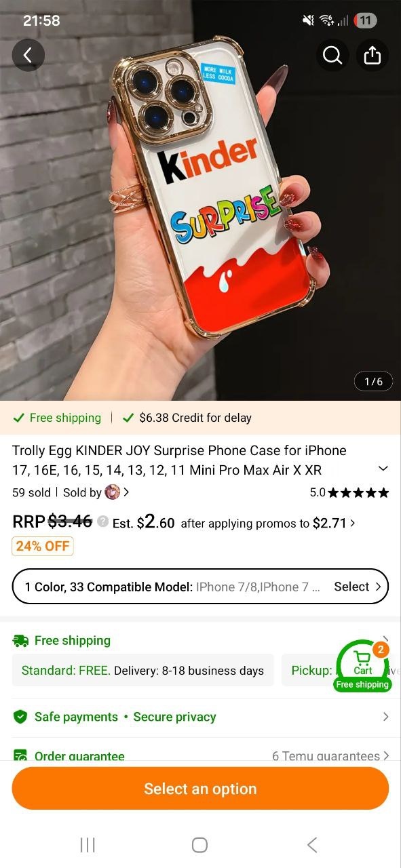Viewport: 401px width, 868px height.
Task: Tap the Select an option button
Action: (x=200, y=789)
